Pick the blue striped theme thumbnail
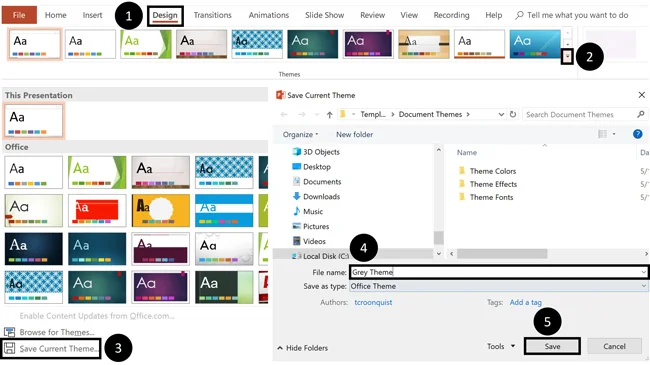This screenshot has height=365, width=650. click(224, 210)
